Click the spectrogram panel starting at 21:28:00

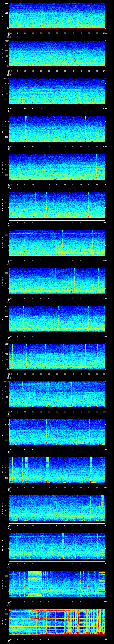tap(57, 508)
